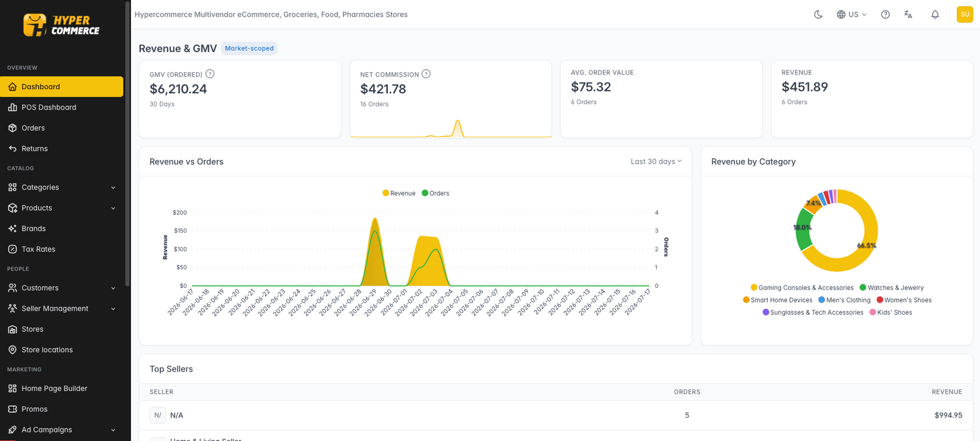Click the Stores shop icon
The image size is (980, 441).
12,330
